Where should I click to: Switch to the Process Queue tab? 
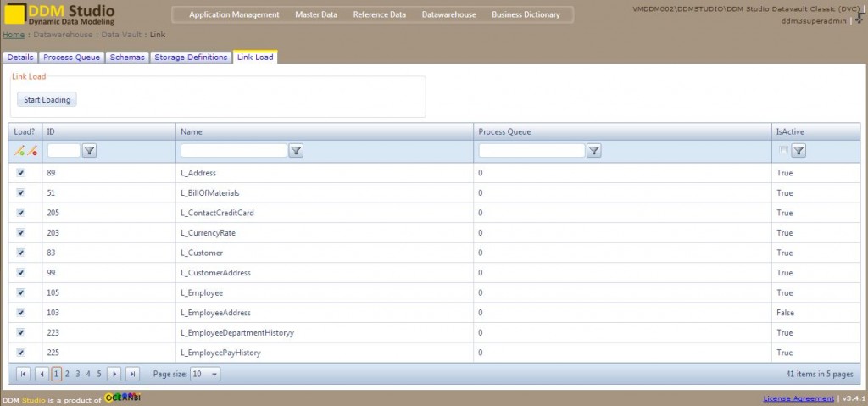[71, 57]
